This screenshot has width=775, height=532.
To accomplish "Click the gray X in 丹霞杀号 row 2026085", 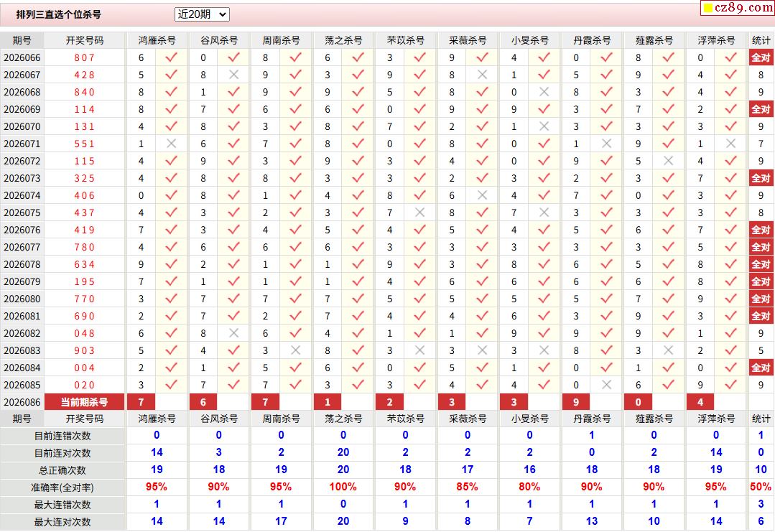I will [606, 385].
